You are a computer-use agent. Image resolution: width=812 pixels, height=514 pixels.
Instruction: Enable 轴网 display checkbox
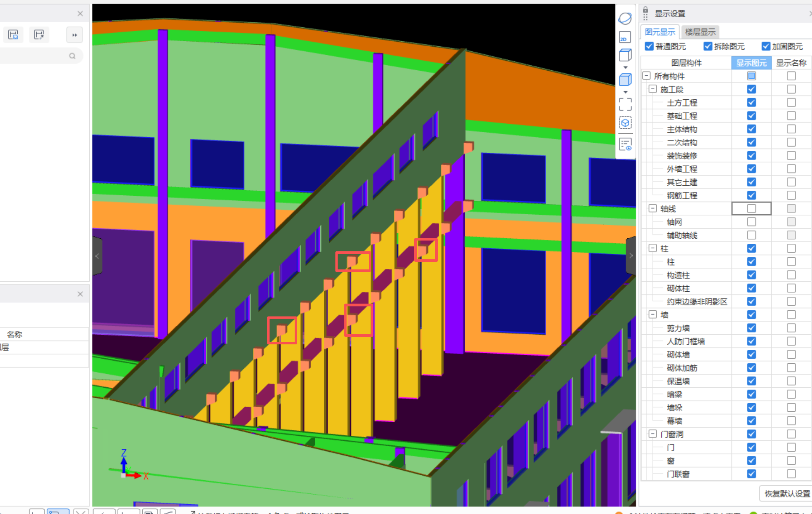tap(751, 222)
